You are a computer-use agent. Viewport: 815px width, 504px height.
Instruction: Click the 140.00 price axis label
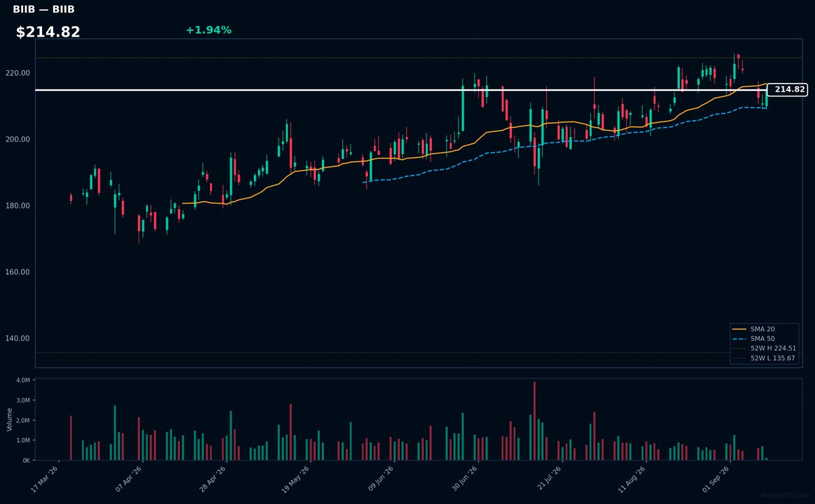pos(18,338)
